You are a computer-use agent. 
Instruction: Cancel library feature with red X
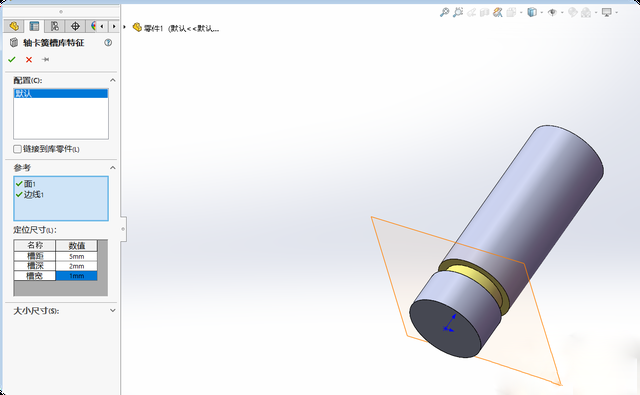[x=29, y=60]
